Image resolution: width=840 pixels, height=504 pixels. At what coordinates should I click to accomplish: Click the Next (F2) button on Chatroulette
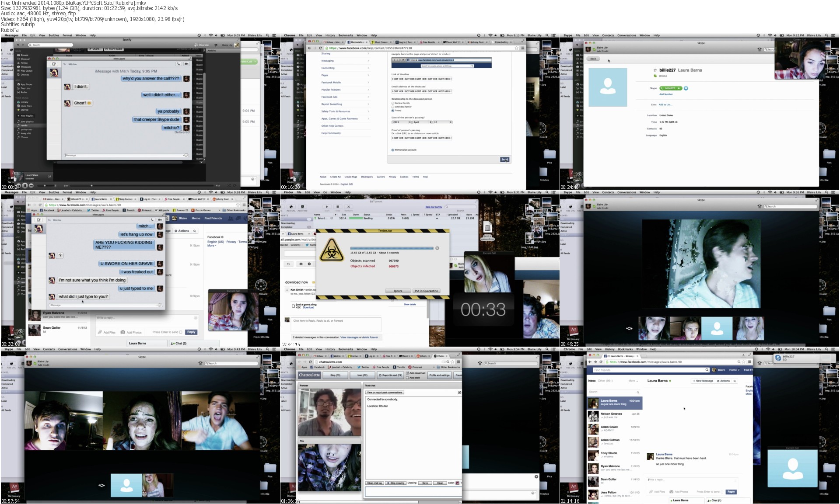362,375
